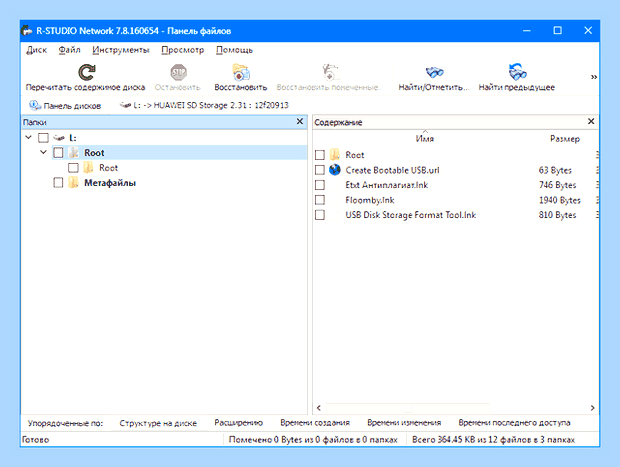This screenshot has height=467, width=620.
Task: Click the 810 Bytes size value
Action: click(558, 215)
